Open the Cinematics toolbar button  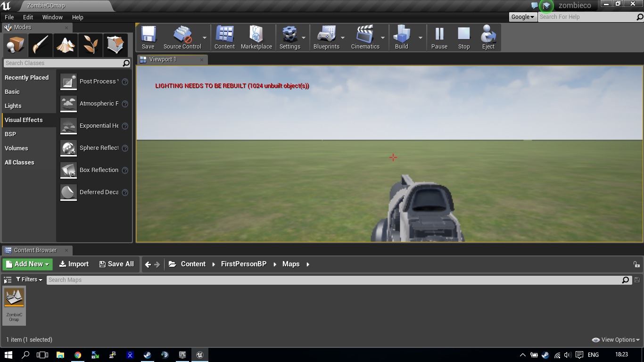[365, 38]
